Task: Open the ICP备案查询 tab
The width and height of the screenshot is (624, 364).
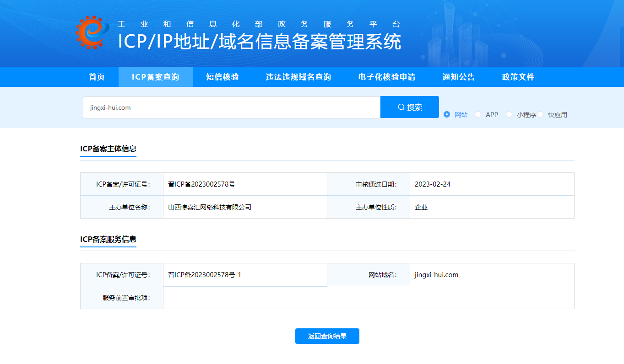Action: [156, 77]
